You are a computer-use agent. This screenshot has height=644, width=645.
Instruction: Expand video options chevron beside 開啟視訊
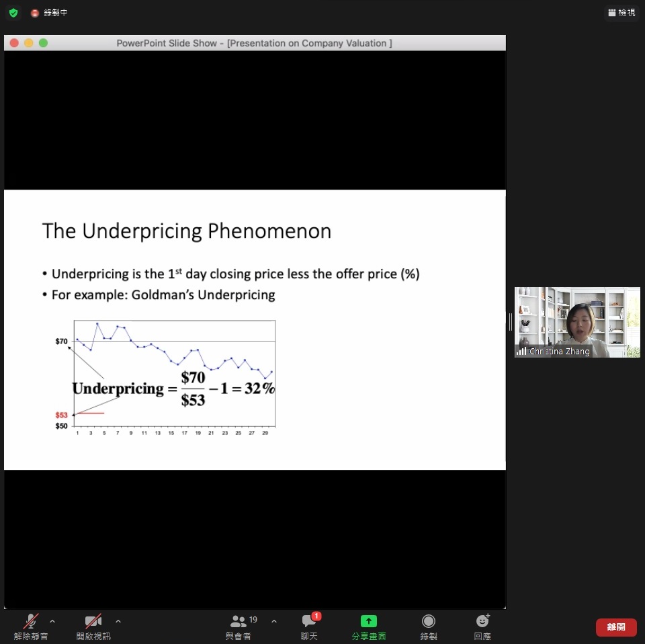pyautogui.click(x=118, y=621)
